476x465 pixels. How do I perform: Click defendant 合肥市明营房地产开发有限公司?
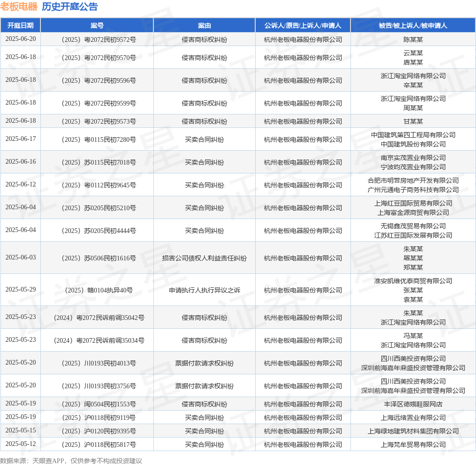point(413,180)
